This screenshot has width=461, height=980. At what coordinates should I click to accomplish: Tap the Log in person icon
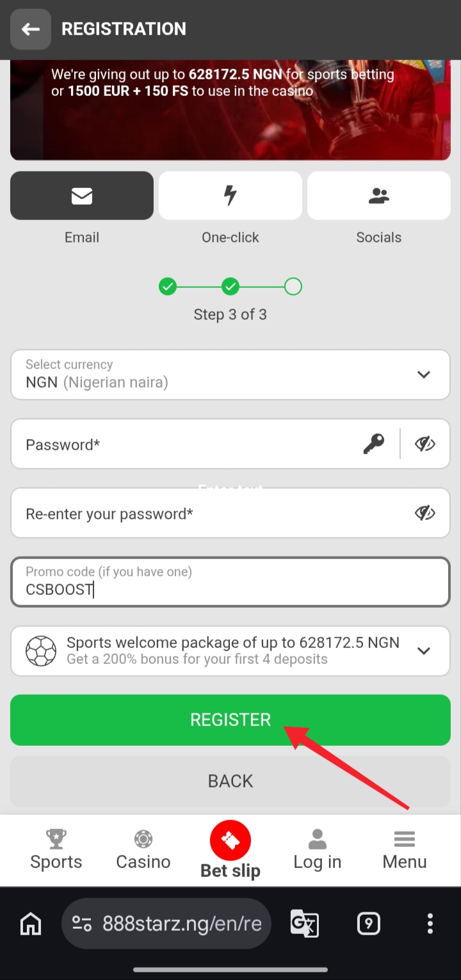tap(318, 839)
